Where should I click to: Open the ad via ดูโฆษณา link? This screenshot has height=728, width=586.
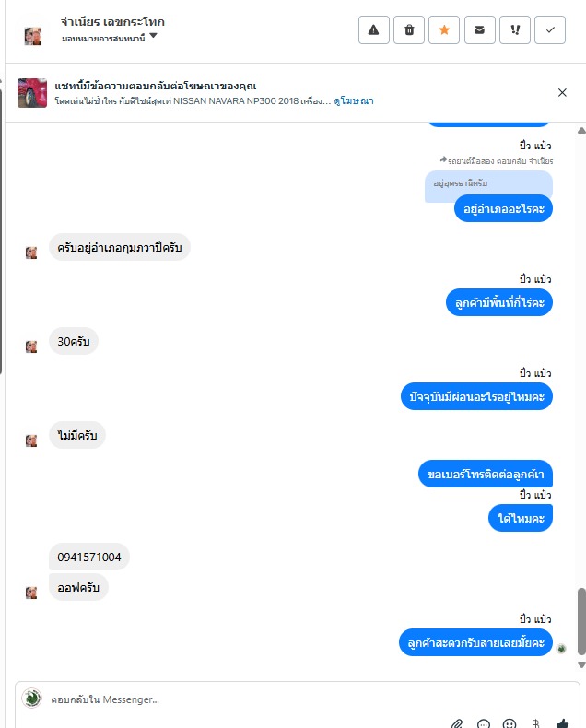(354, 100)
